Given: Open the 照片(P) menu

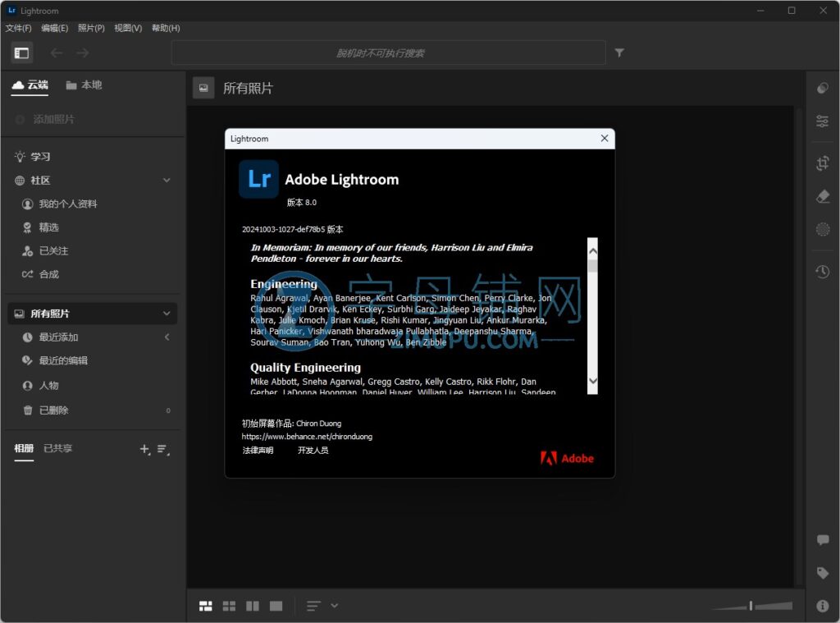Looking at the screenshot, I should 91,28.
